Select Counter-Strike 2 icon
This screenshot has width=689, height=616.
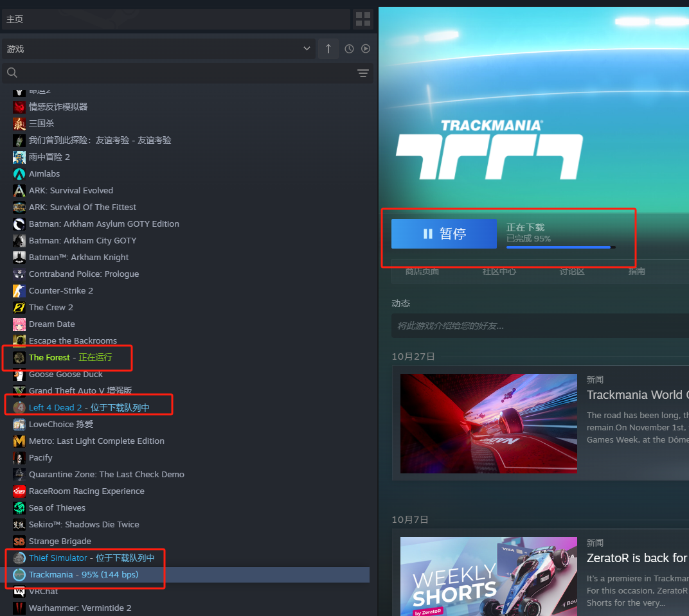[x=19, y=291]
